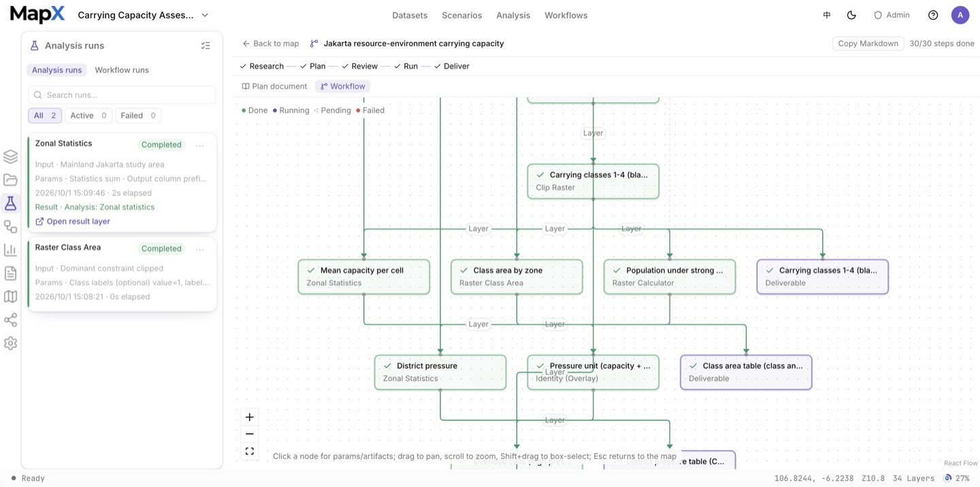Click the share icon in the left sidebar
Viewport: 980px width, 487px height.
pyautogui.click(x=10, y=320)
